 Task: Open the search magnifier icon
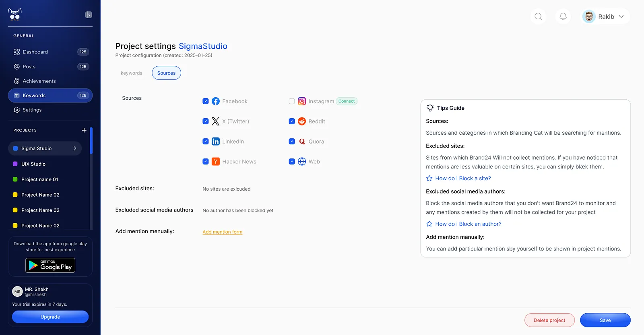pos(538,16)
